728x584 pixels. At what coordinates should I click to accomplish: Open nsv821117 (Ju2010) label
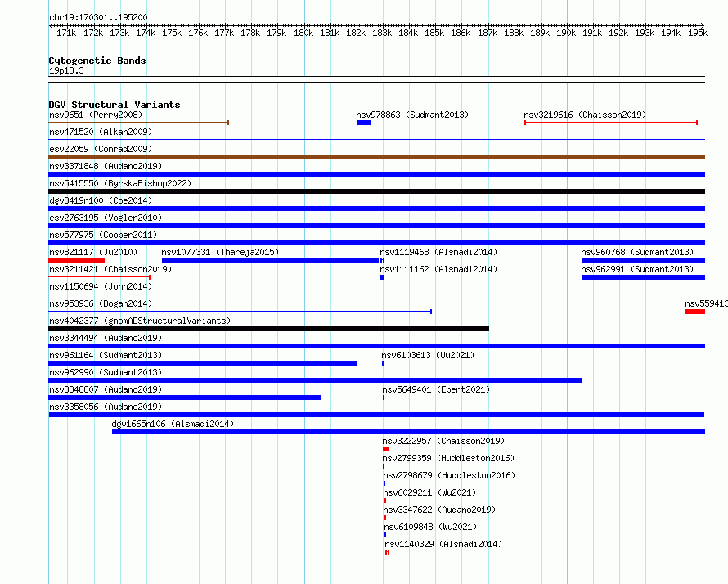[x=93, y=252]
